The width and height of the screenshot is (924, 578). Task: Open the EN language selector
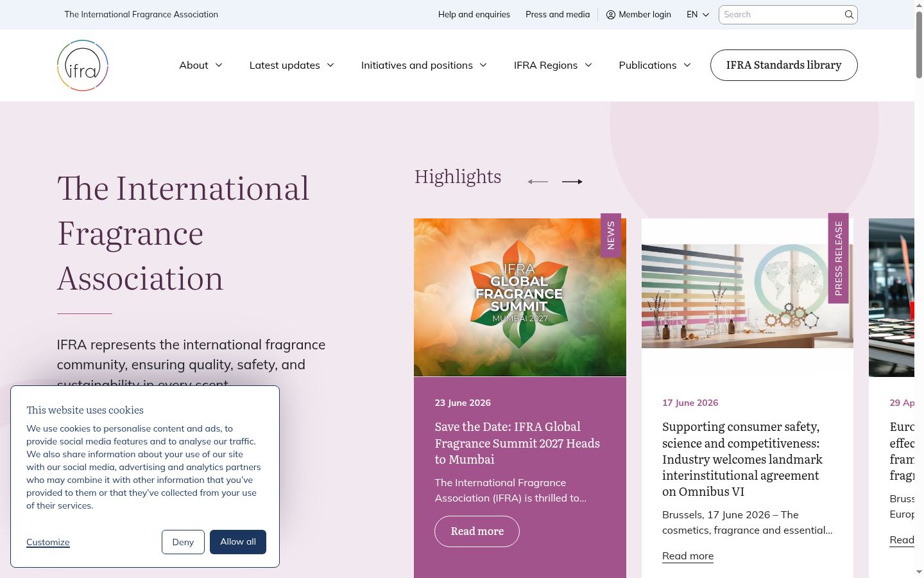(x=698, y=15)
